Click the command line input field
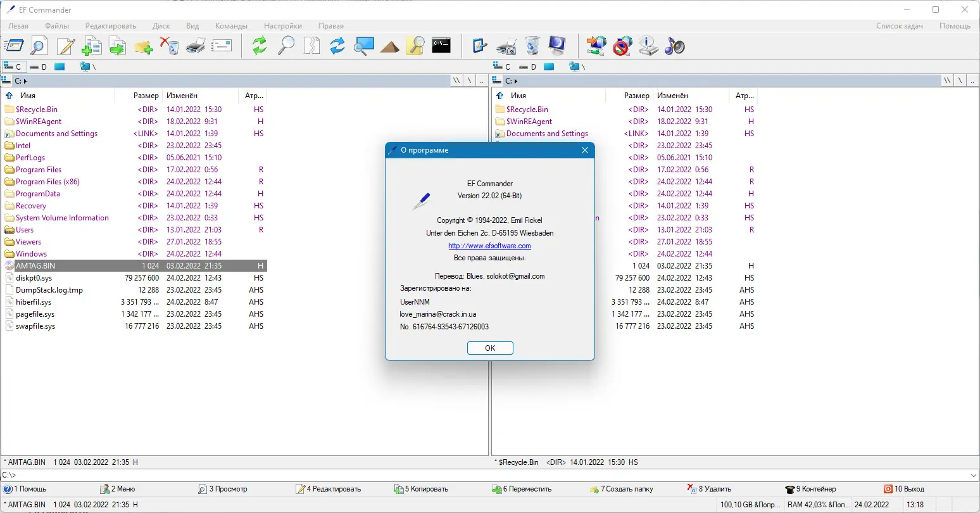This screenshot has width=980, height=513. point(484,475)
